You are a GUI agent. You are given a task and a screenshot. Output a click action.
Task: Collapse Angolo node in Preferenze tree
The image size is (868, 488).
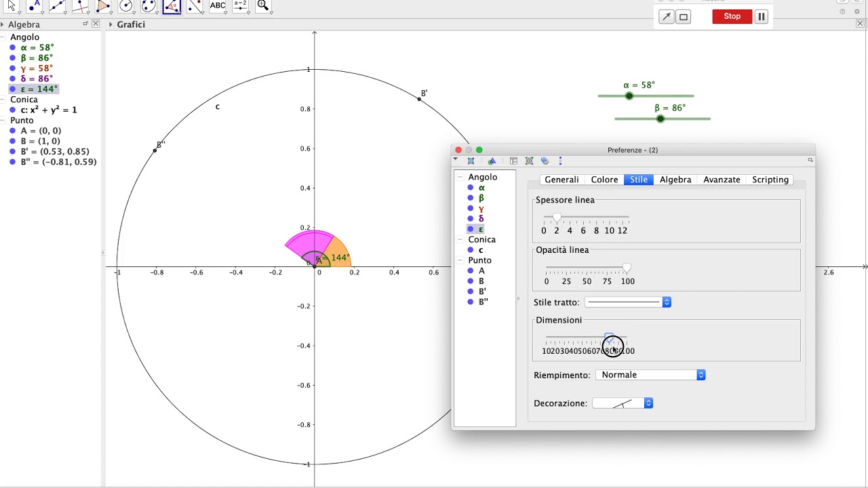[x=460, y=178]
